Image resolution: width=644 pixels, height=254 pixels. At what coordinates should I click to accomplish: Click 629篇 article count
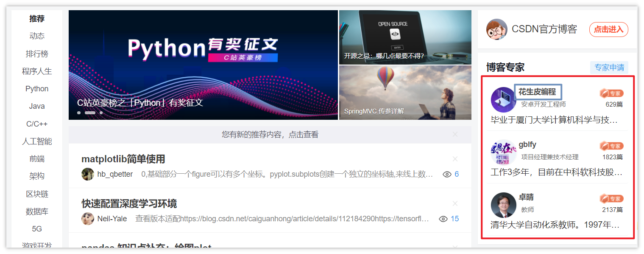614,104
